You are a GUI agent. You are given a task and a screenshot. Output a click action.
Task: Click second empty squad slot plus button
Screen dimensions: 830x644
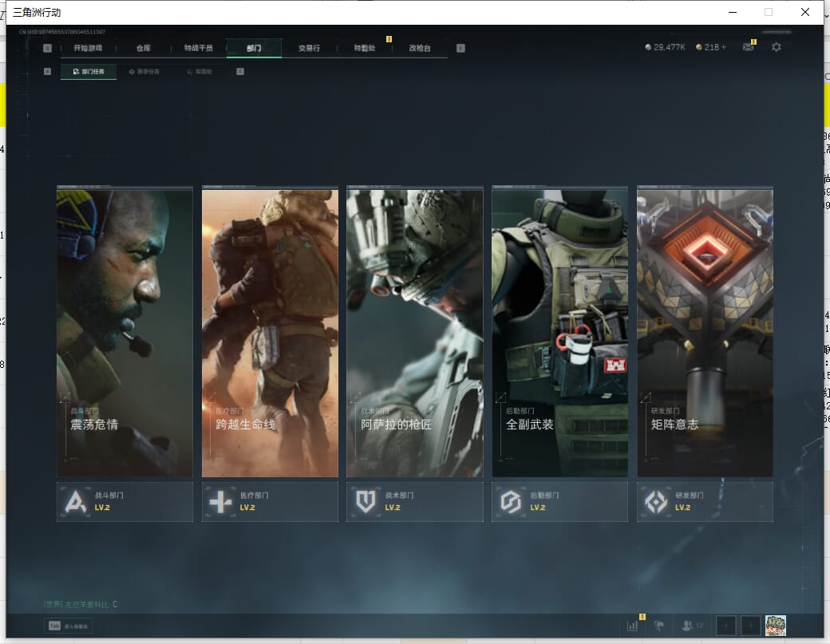[750, 626]
